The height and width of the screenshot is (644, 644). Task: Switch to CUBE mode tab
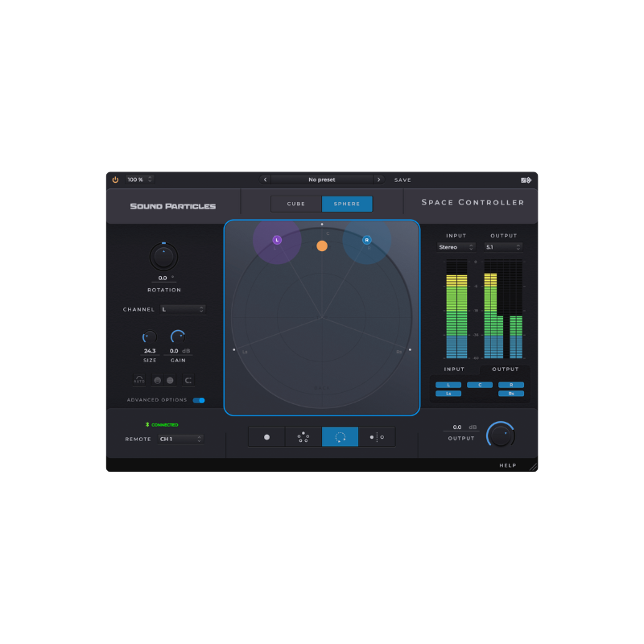tap(296, 204)
